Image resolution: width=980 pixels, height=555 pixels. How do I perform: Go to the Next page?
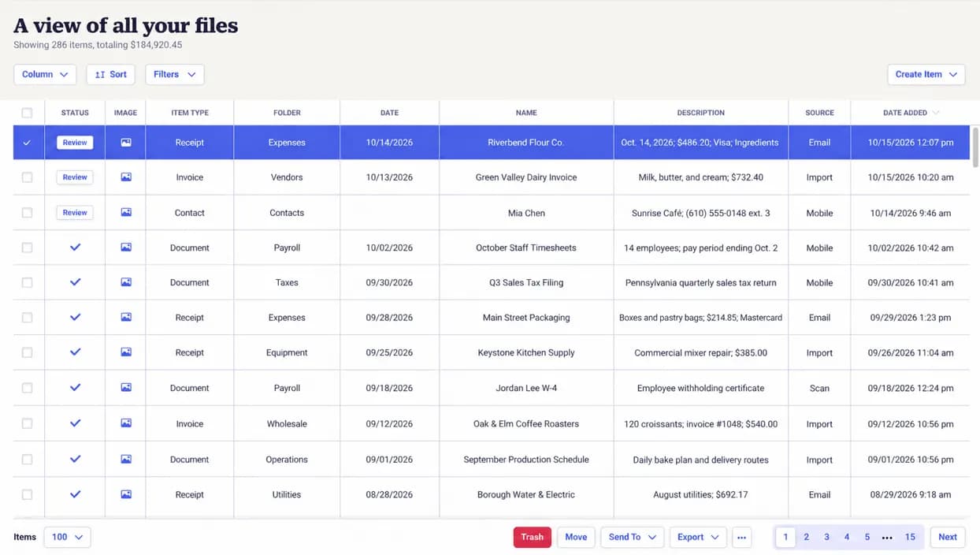tap(948, 537)
